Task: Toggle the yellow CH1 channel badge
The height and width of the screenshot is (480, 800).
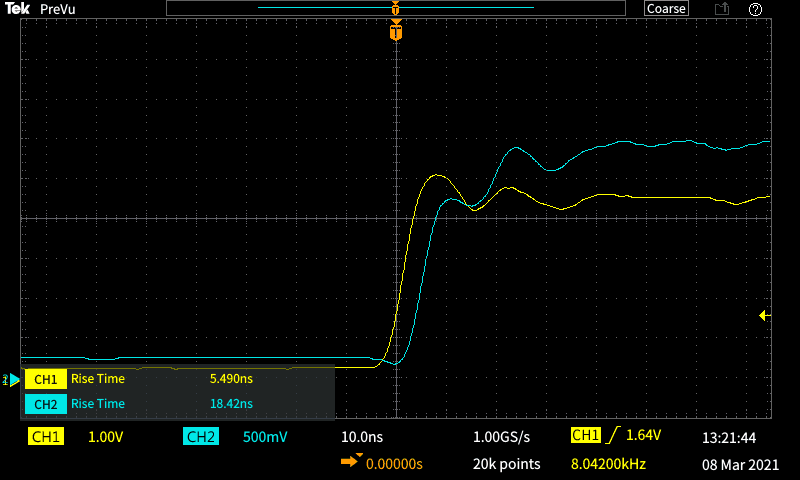Action: click(x=46, y=437)
